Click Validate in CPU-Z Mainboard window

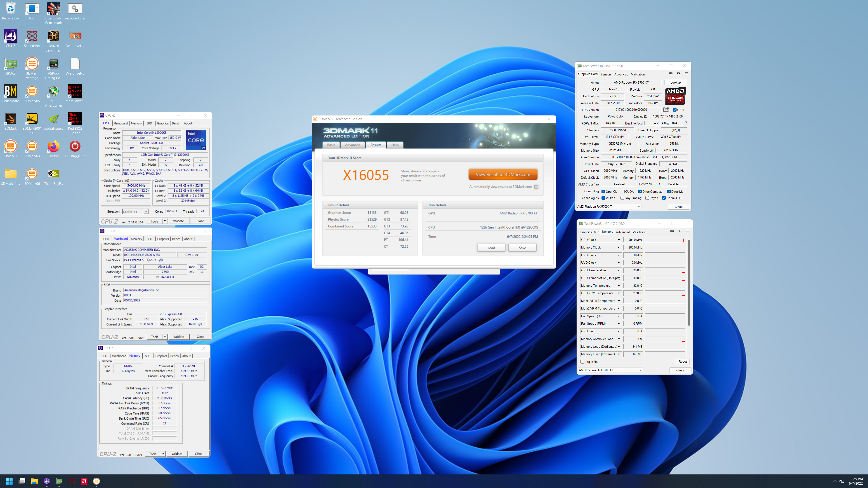coord(179,337)
